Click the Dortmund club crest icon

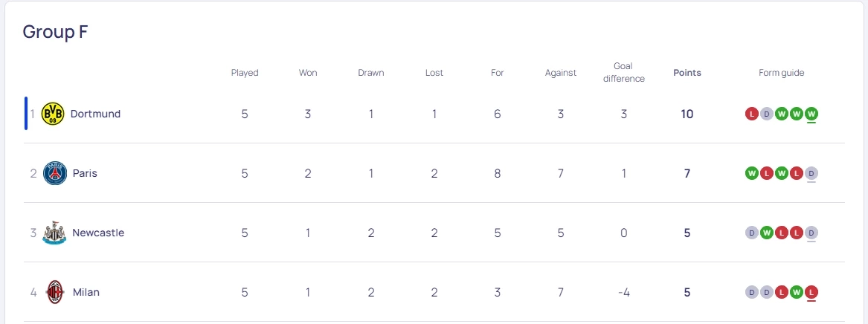(53, 114)
